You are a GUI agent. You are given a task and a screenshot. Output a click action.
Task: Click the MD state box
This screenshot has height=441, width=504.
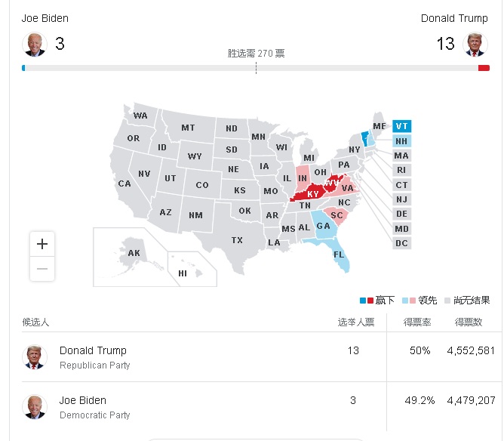[401, 229]
